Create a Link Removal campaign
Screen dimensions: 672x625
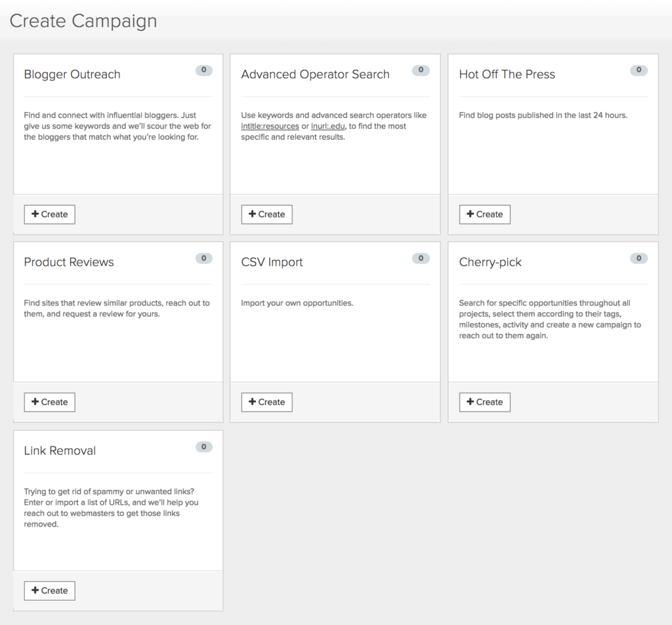click(x=50, y=590)
